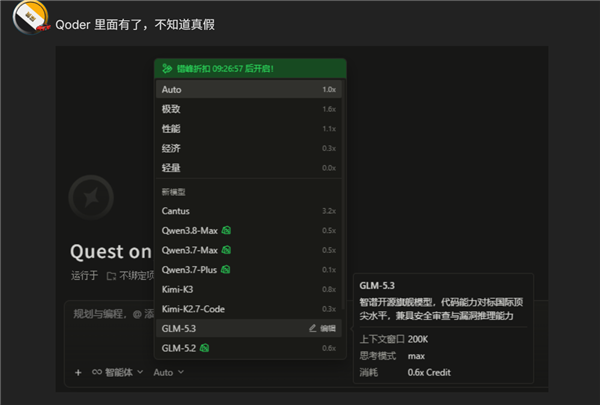Select the Qwen3.7-Plus model
This screenshot has height=405, width=600.
point(249,269)
